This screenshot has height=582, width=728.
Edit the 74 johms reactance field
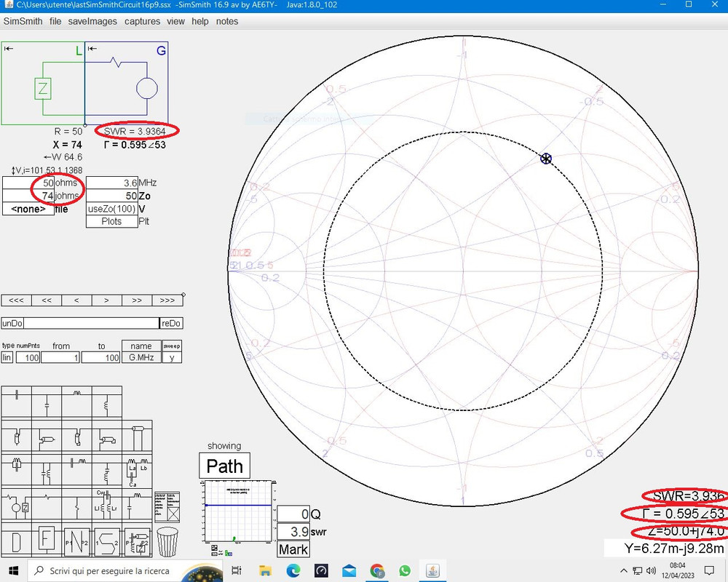pyautogui.click(x=28, y=196)
